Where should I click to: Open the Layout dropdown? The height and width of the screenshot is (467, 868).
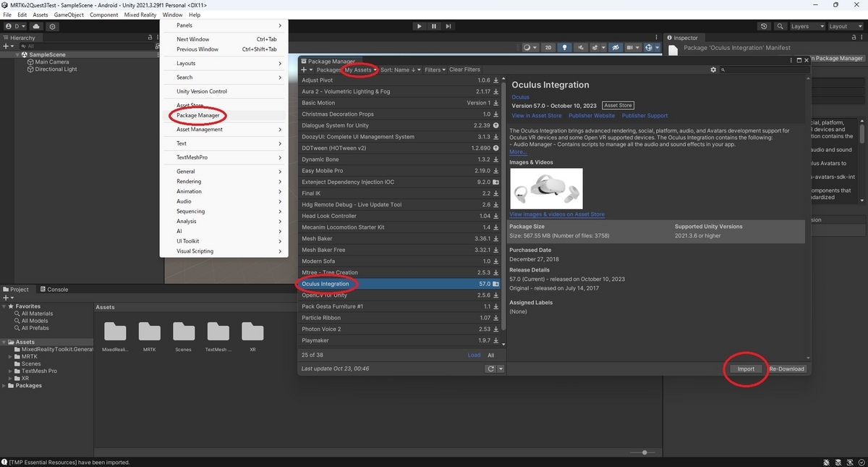(x=845, y=26)
